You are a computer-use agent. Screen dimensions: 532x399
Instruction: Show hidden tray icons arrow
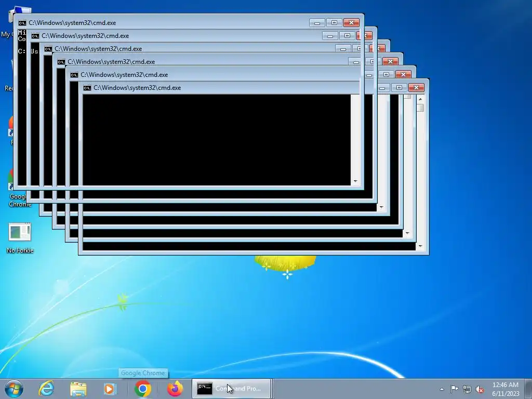coord(442,389)
